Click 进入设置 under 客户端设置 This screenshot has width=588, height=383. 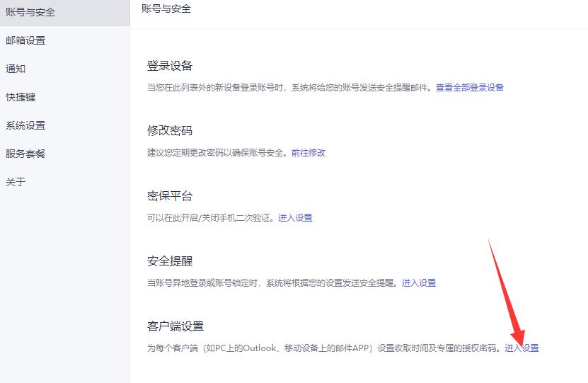pos(521,348)
